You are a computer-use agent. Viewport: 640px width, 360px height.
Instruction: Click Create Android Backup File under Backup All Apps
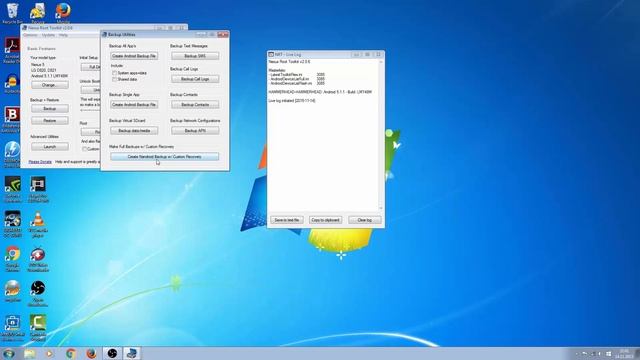(x=134, y=56)
